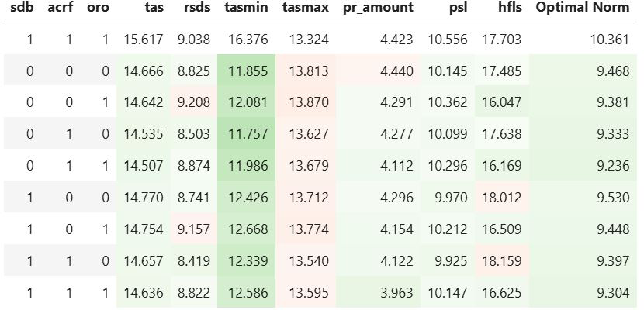Viewport: 644px width, 310px height.
Task: Click the psl value 10.556
Action: coord(446,40)
